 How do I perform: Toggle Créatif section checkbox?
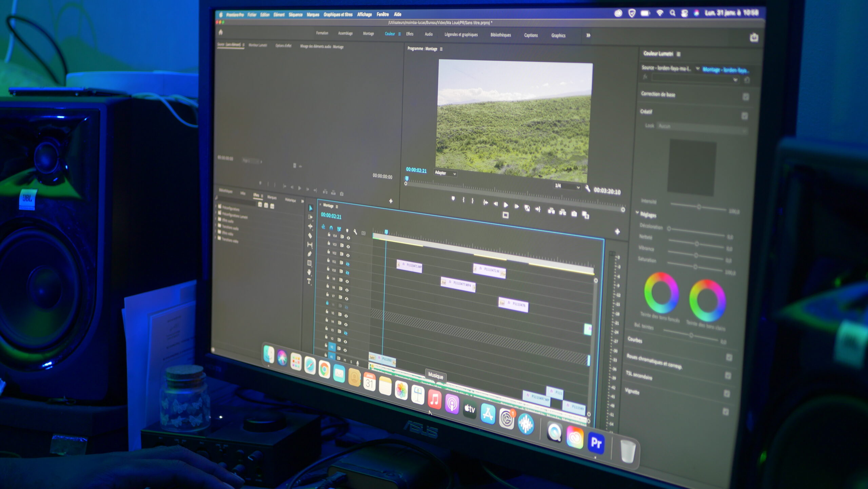745,116
